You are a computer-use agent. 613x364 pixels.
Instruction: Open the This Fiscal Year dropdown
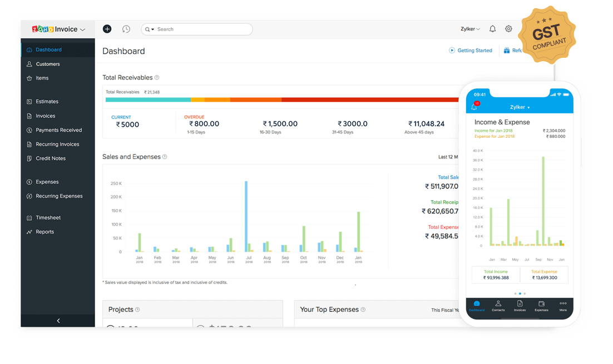(x=445, y=310)
